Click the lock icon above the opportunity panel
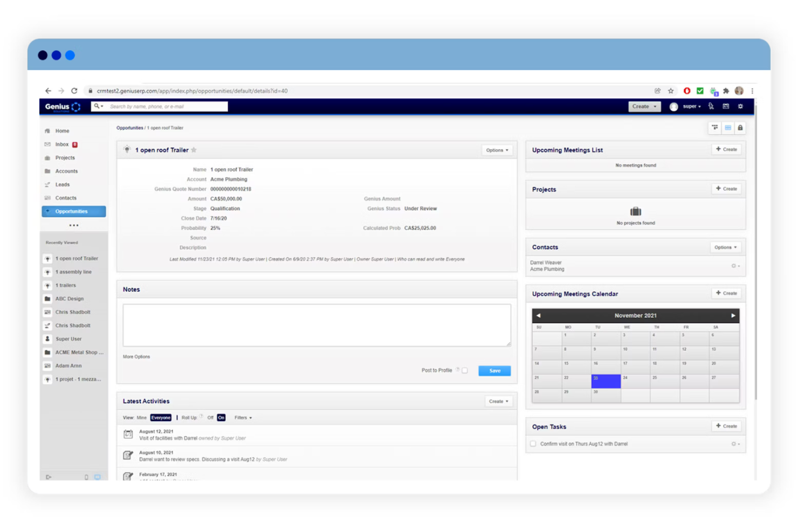This screenshot has width=798, height=532. pos(739,128)
